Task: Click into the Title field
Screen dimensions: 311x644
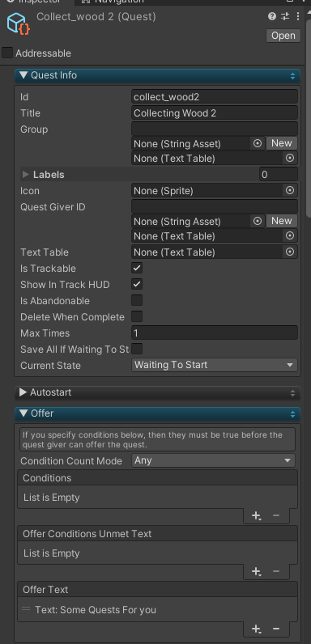Action: 215,113
